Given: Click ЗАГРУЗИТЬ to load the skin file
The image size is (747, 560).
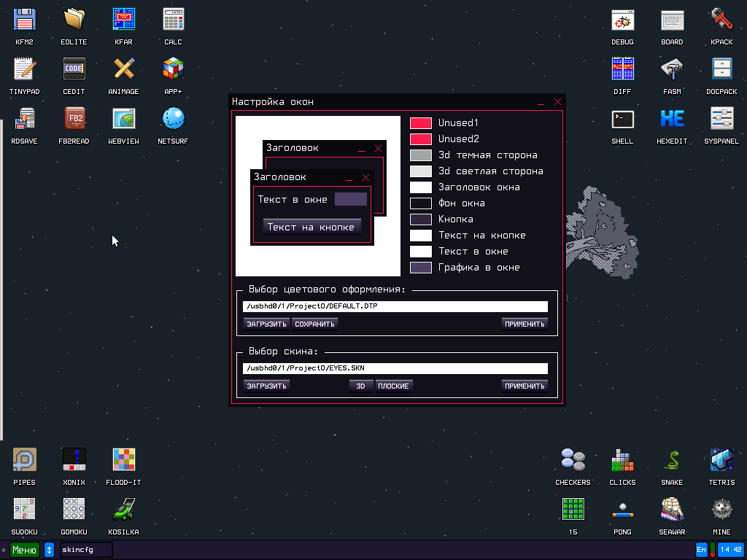Looking at the screenshot, I should pos(266,385).
